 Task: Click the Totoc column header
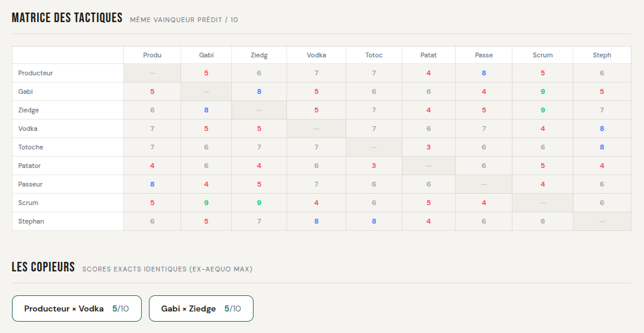(374, 55)
